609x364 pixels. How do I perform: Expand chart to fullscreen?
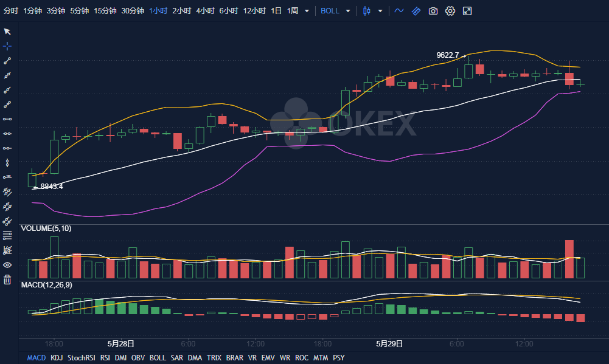467,11
